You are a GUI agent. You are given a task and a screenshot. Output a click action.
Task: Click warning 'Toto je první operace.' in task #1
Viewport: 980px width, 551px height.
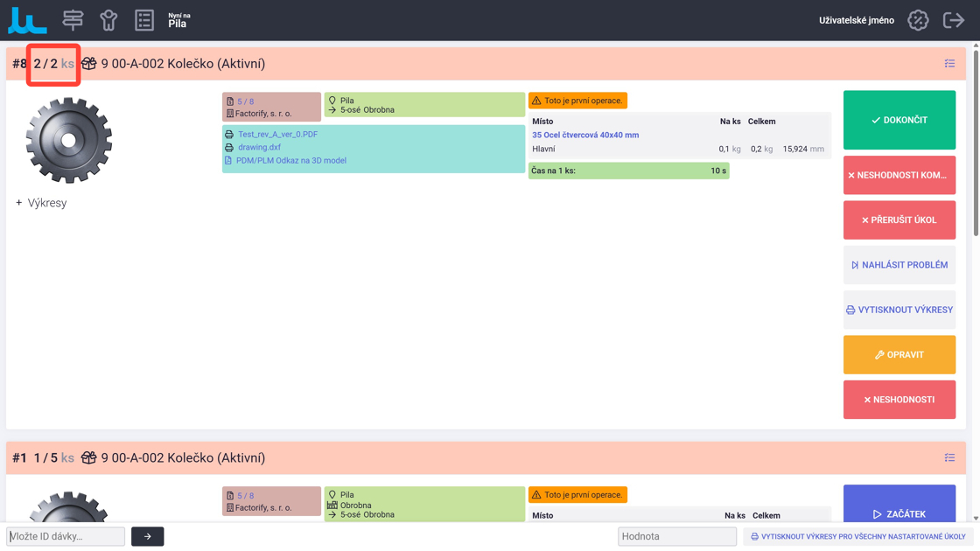click(x=577, y=495)
